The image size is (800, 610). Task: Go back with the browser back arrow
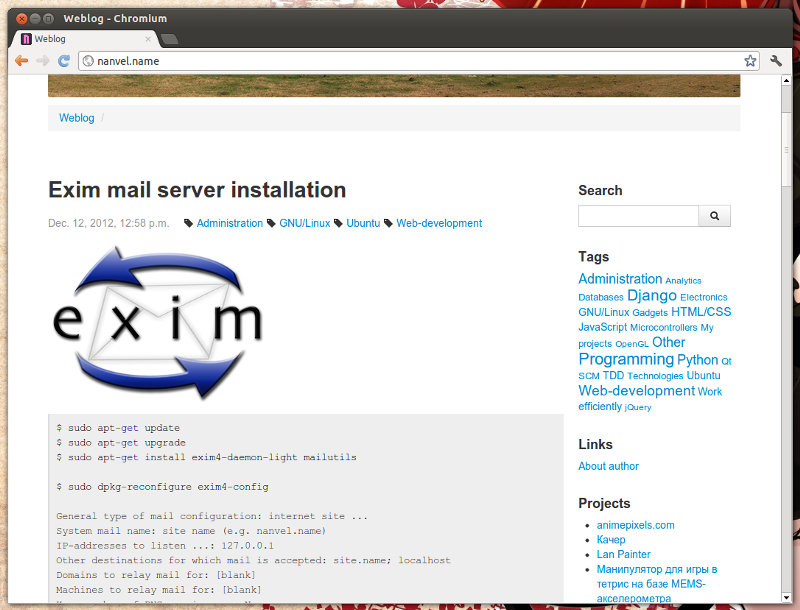(21, 61)
